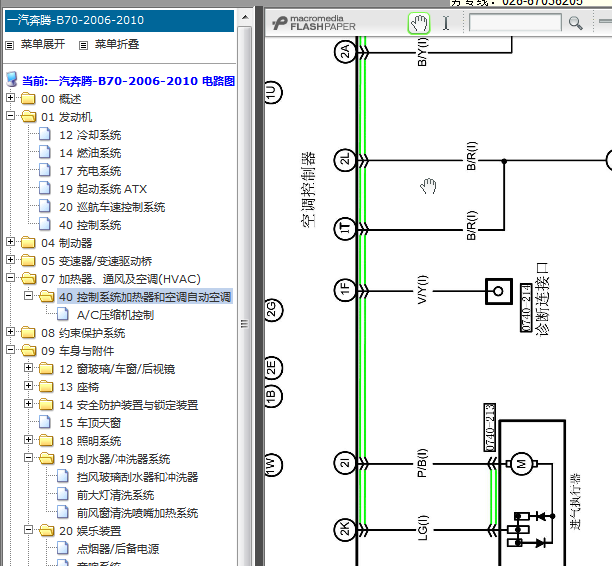612x566 pixels.
Task: Select the text selection cursor tool
Action: point(446,23)
